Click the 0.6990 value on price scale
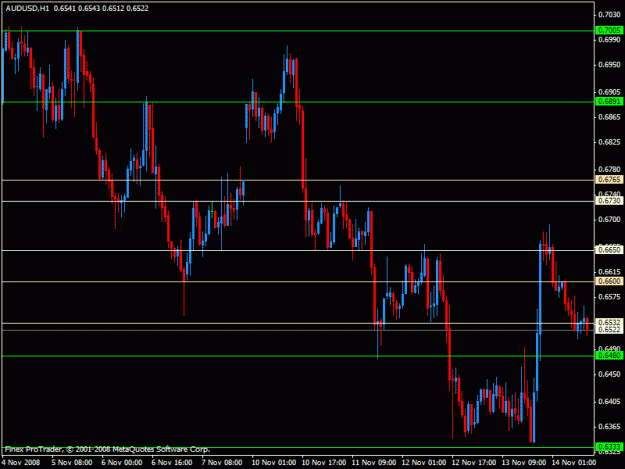This screenshot has width=625, height=469. (609, 39)
